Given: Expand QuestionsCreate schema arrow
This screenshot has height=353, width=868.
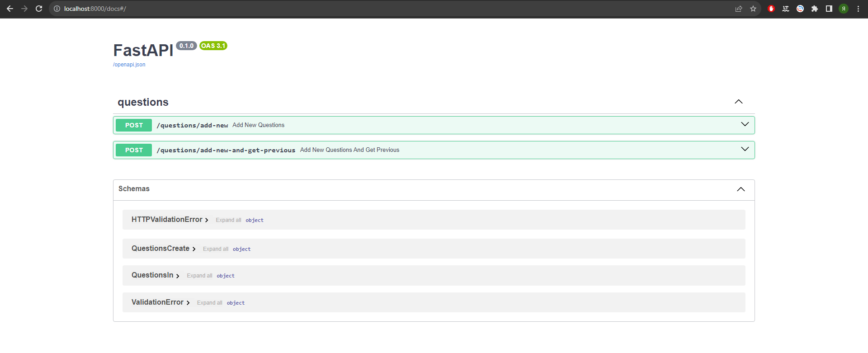Looking at the screenshot, I should (194, 249).
